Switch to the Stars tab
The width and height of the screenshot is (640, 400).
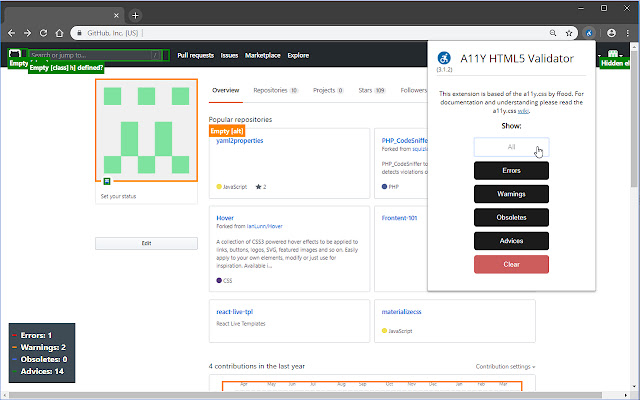pyautogui.click(x=372, y=90)
